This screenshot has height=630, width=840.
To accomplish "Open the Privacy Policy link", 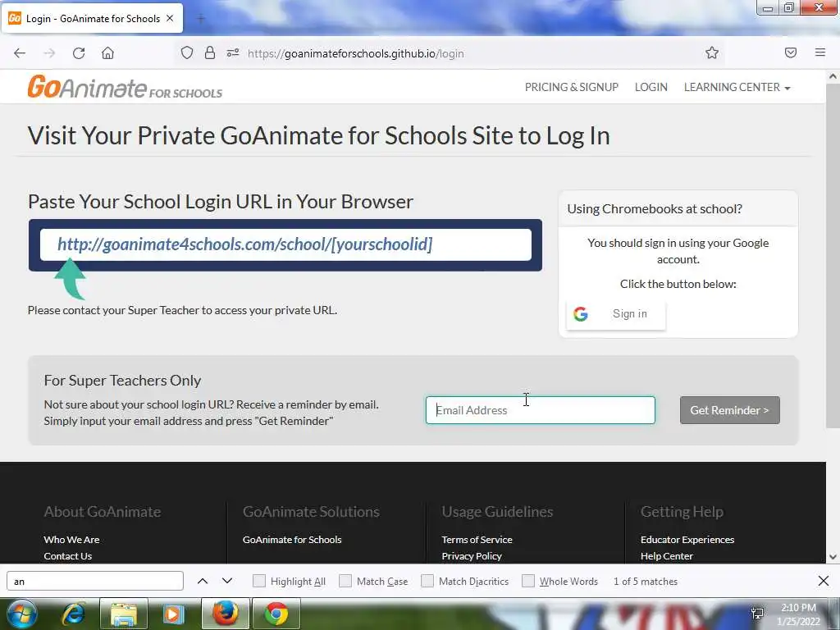I will point(472,556).
